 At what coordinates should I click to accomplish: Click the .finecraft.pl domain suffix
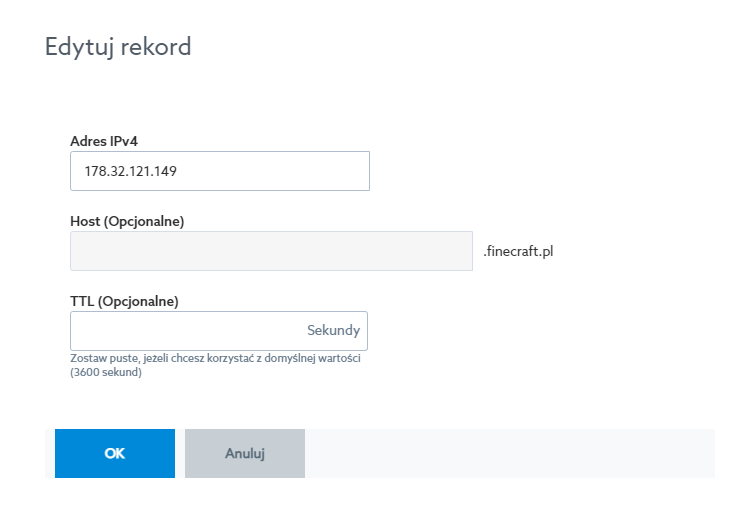click(x=518, y=251)
